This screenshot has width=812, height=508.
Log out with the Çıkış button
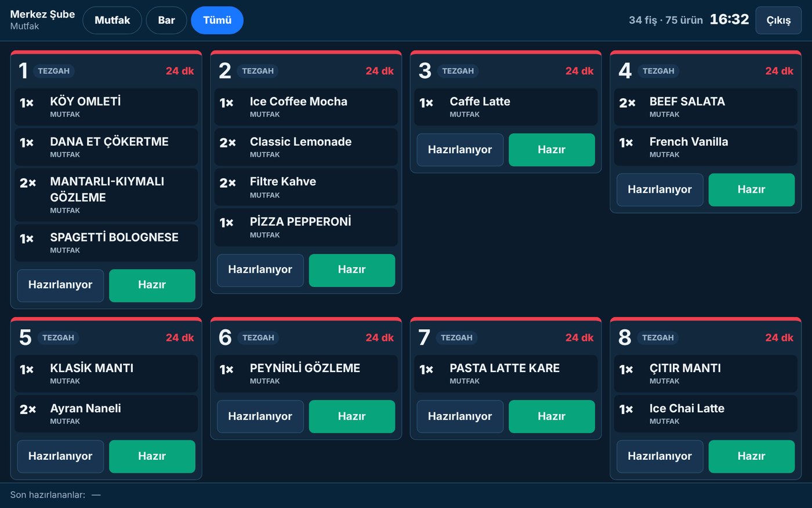click(x=778, y=20)
